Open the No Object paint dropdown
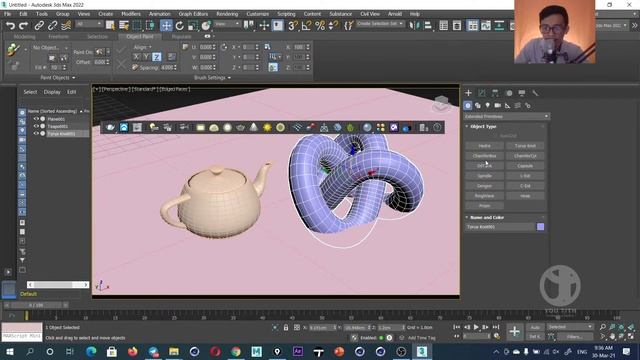The image size is (640, 360). [x=50, y=48]
